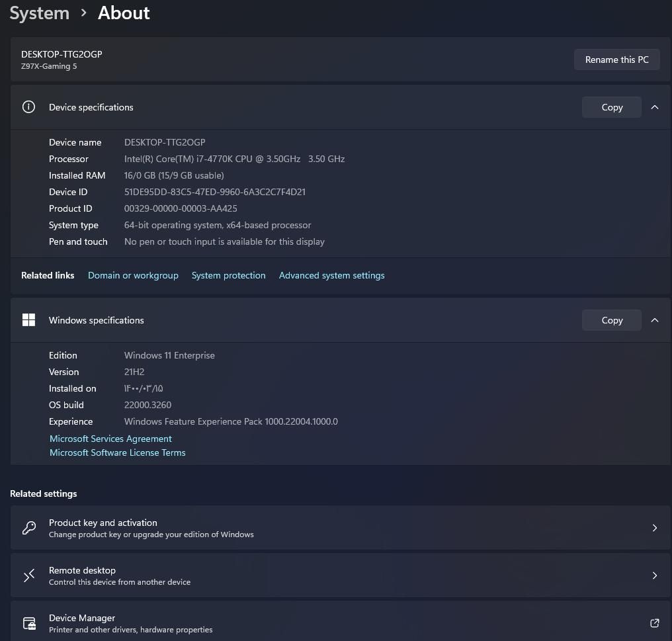Viewport: 672px width, 641px height.
Task: Click the System type value 64-bit
Action: click(218, 225)
